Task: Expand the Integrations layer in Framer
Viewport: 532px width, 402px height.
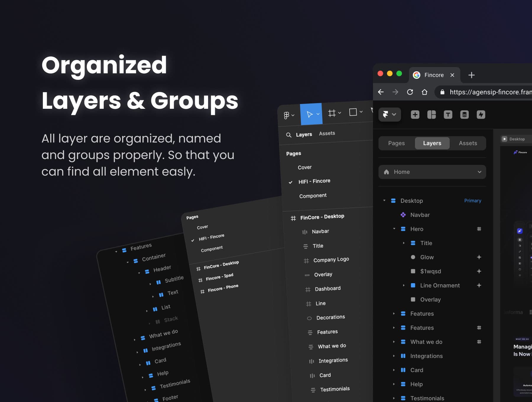Action: (x=394, y=356)
